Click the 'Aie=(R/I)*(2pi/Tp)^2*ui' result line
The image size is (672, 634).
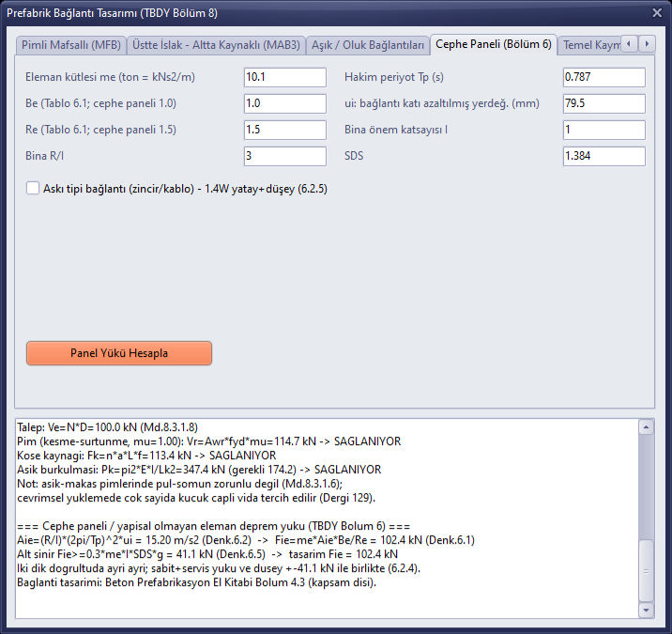(246, 540)
